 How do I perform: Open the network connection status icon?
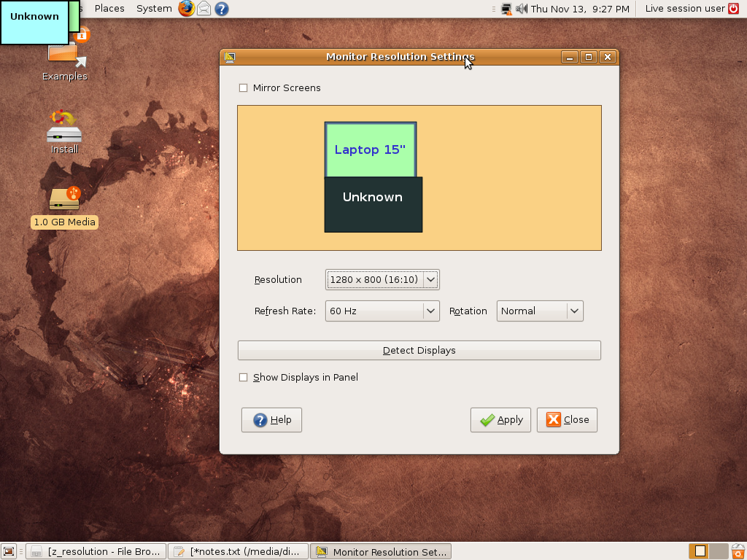(x=506, y=9)
